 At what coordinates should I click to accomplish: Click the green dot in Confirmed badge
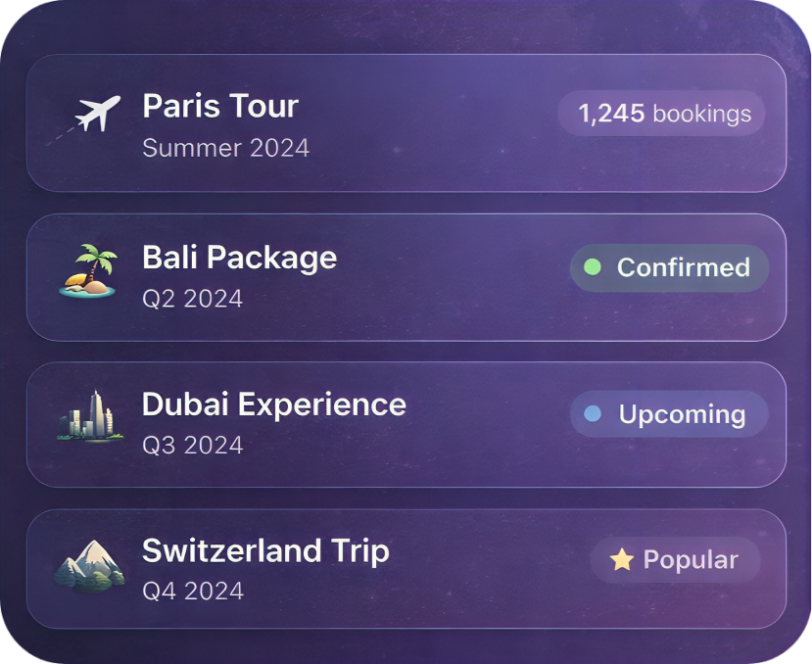[x=592, y=266]
